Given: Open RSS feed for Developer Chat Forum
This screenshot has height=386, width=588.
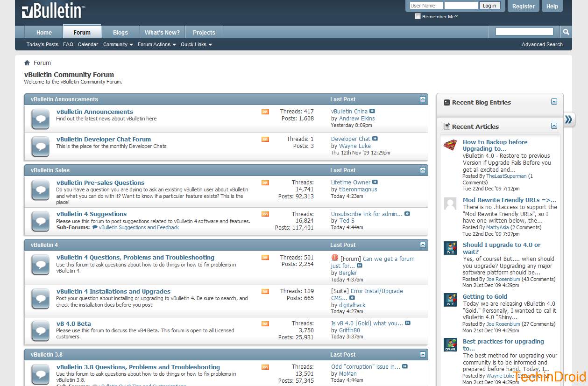Looking at the screenshot, I should (265, 139).
